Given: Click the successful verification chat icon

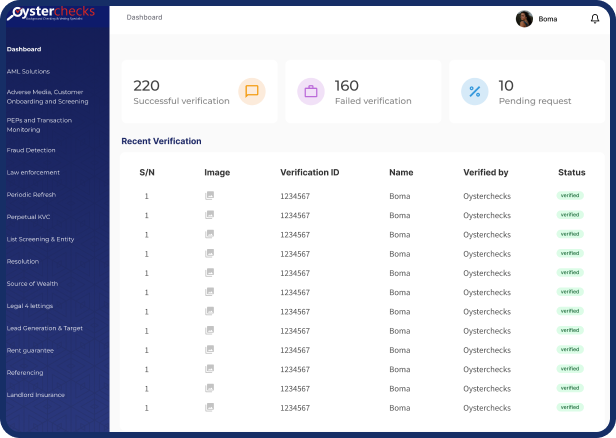Looking at the screenshot, I should point(252,91).
